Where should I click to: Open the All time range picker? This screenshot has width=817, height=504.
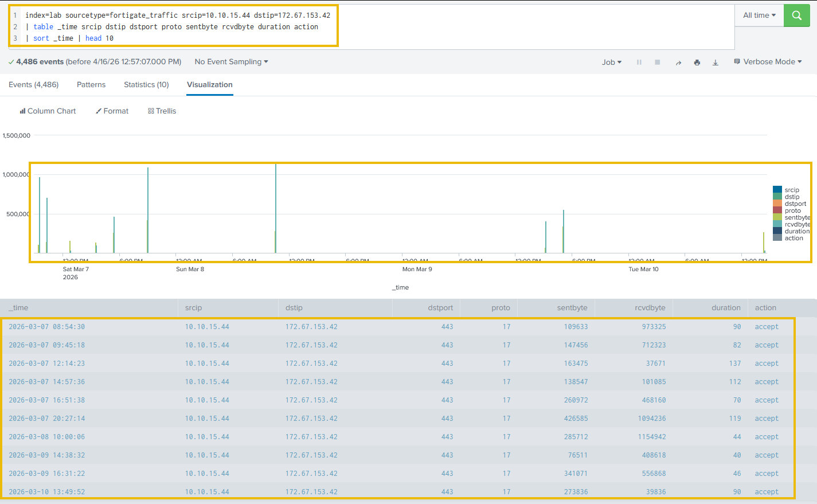tap(759, 15)
